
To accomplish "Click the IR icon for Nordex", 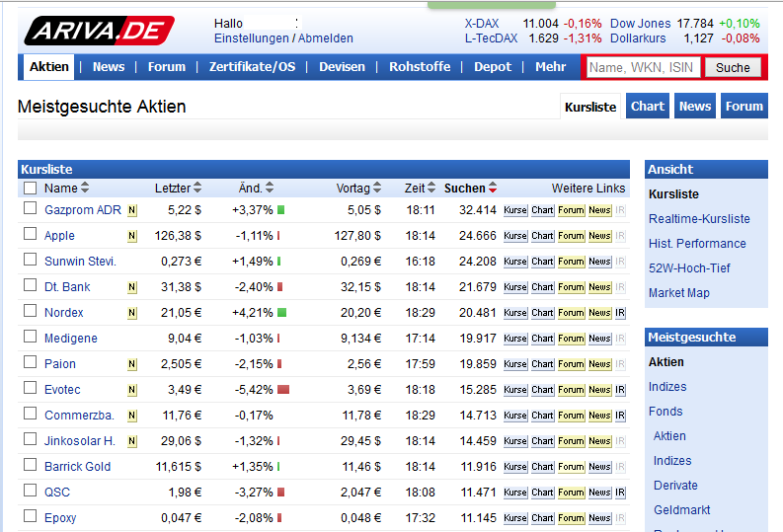I will coord(620,313).
